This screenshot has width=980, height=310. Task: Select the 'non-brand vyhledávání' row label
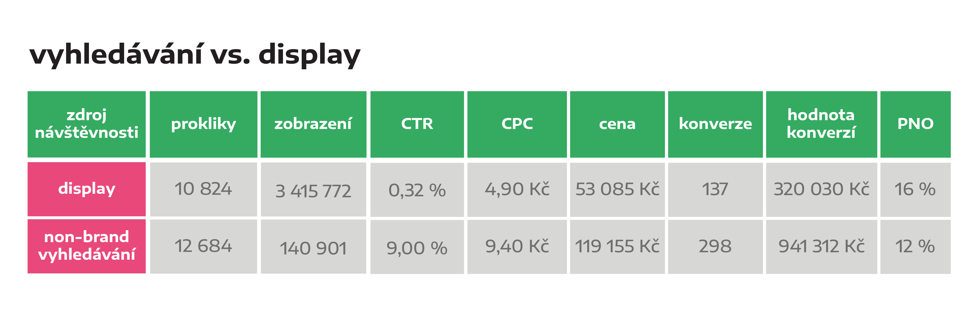click(x=87, y=246)
